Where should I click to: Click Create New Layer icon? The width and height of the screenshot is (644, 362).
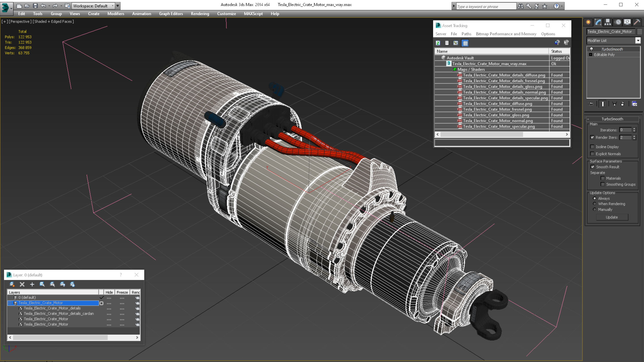(12, 284)
